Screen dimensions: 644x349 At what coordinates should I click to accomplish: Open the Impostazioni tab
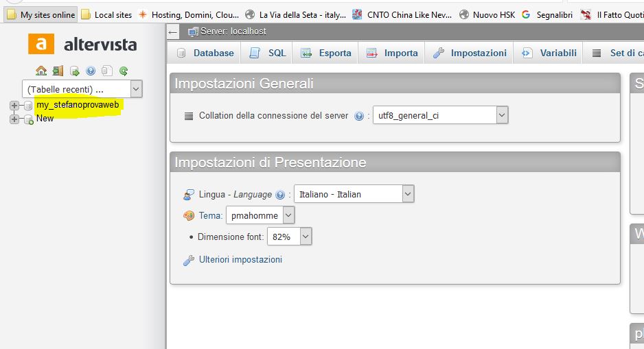coord(470,53)
